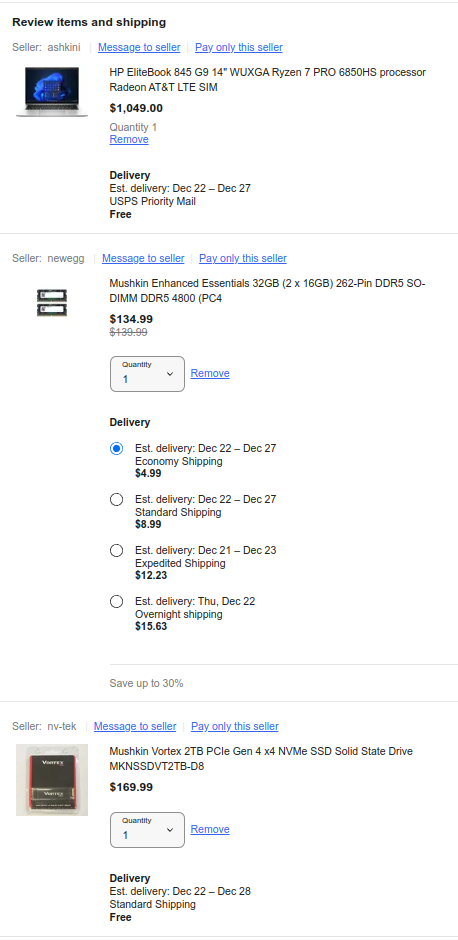Open the HP EliteBook laptop thumbnail

[52, 92]
